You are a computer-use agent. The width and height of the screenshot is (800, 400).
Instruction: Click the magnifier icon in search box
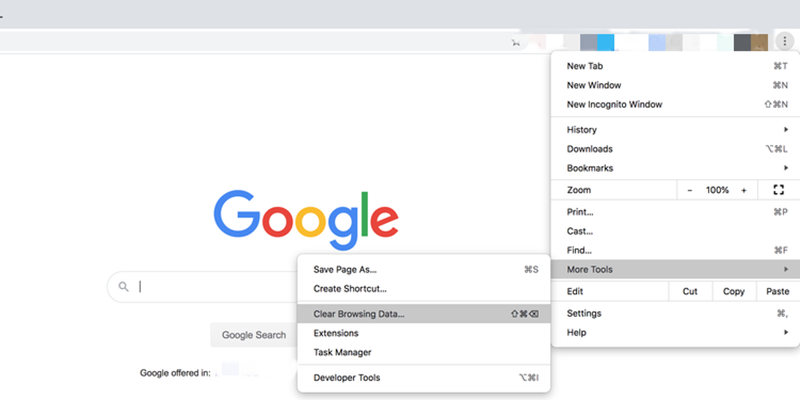(x=123, y=286)
